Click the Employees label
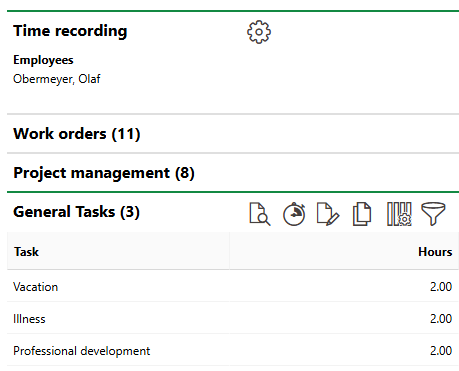 43,60
